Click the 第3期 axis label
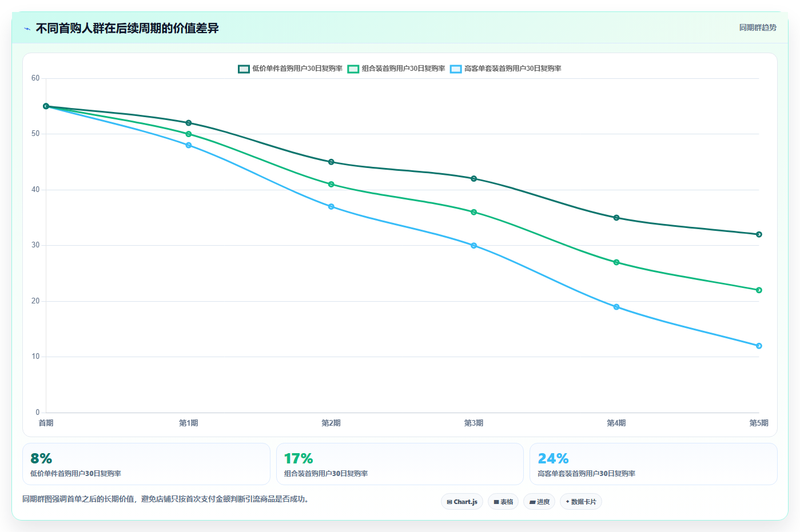The width and height of the screenshot is (800, 532). pyautogui.click(x=473, y=423)
